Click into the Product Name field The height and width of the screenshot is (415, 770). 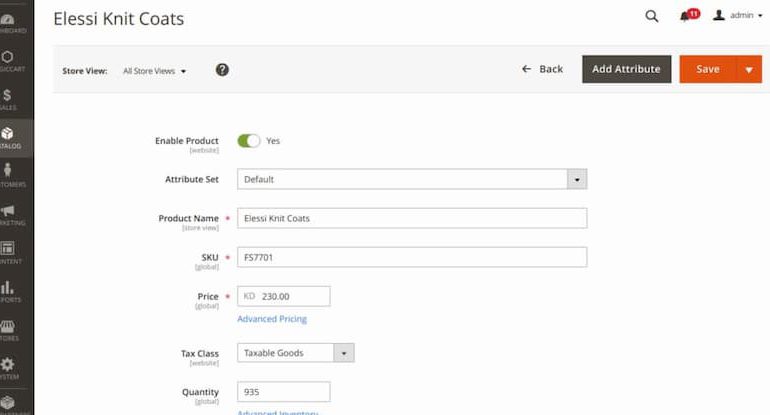pos(412,218)
